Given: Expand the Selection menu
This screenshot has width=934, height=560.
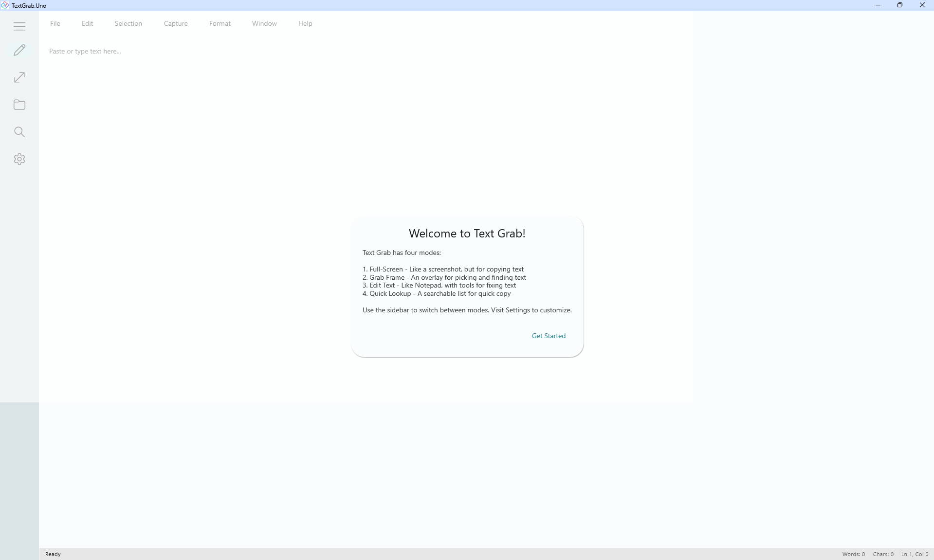Looking at the screenshot, I should (128, 23).
